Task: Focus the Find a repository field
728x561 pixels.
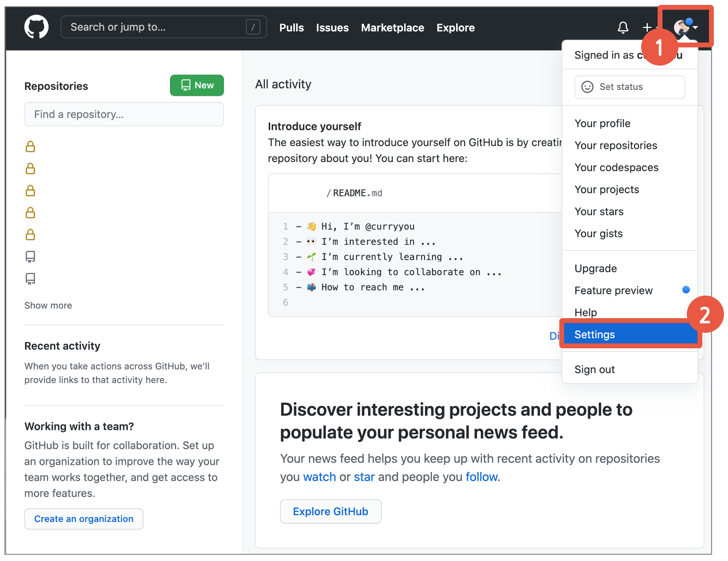Action: [x=124, y=114]
